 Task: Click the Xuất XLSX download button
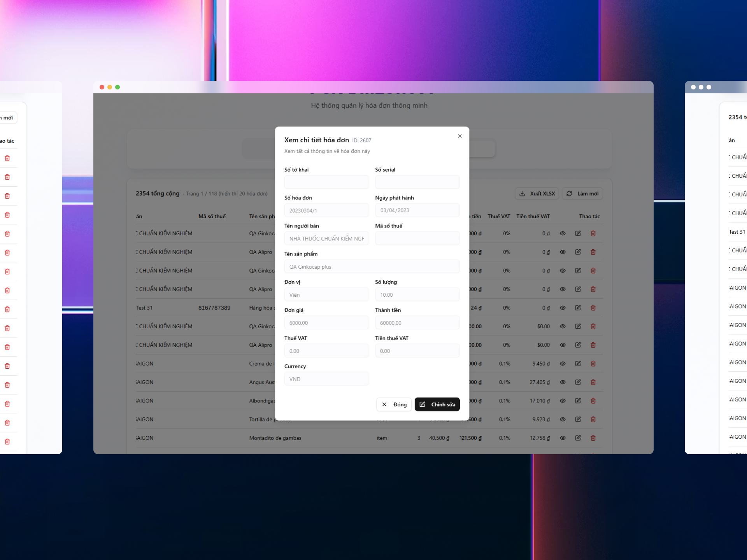pyautogui.click(x=537, y=194)
